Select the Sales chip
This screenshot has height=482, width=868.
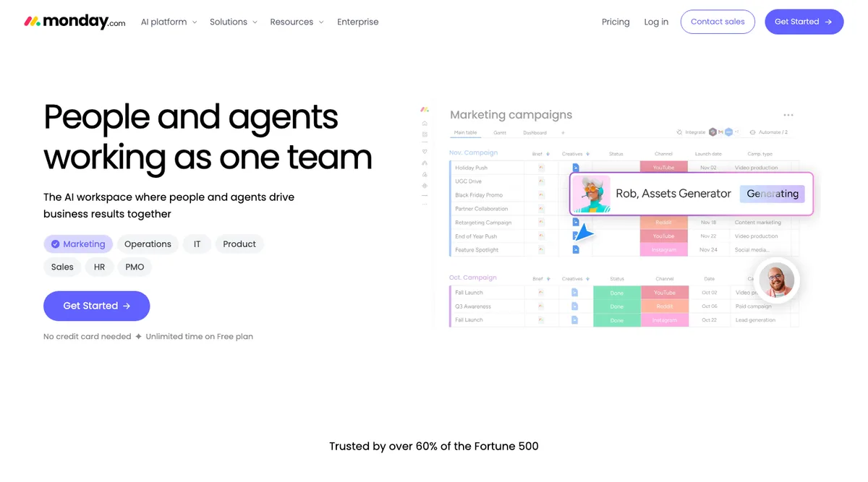pos(62,267)
